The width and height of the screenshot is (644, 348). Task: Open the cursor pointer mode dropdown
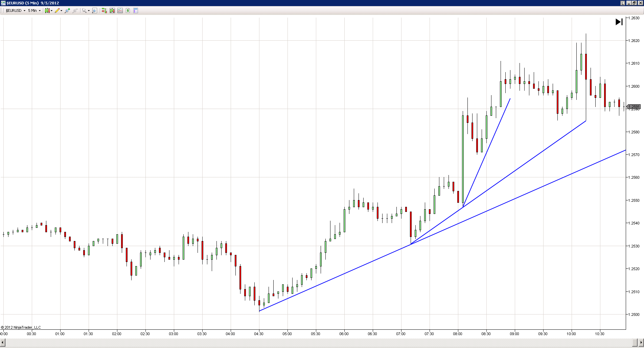(86, 10)
